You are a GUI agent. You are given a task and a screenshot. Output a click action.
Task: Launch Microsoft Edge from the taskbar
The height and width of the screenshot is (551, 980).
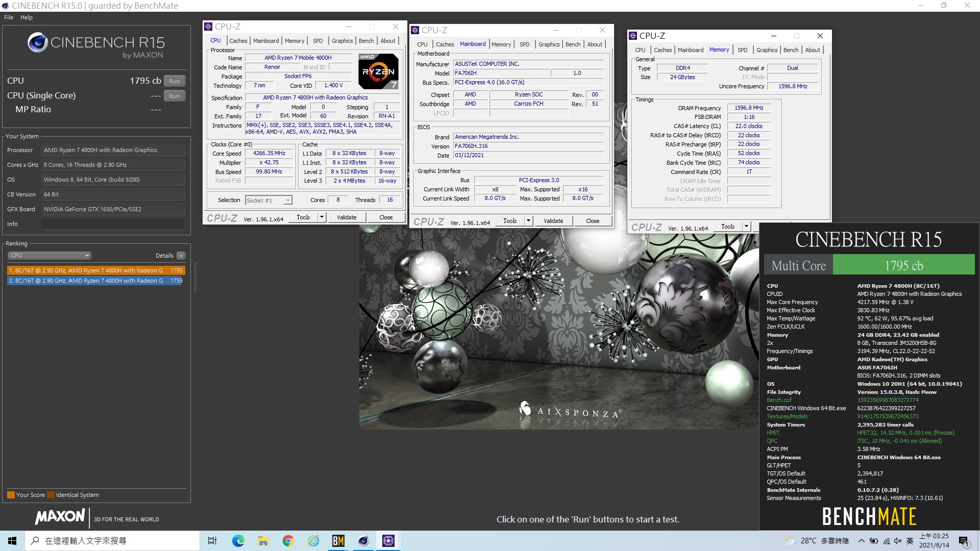238,541
